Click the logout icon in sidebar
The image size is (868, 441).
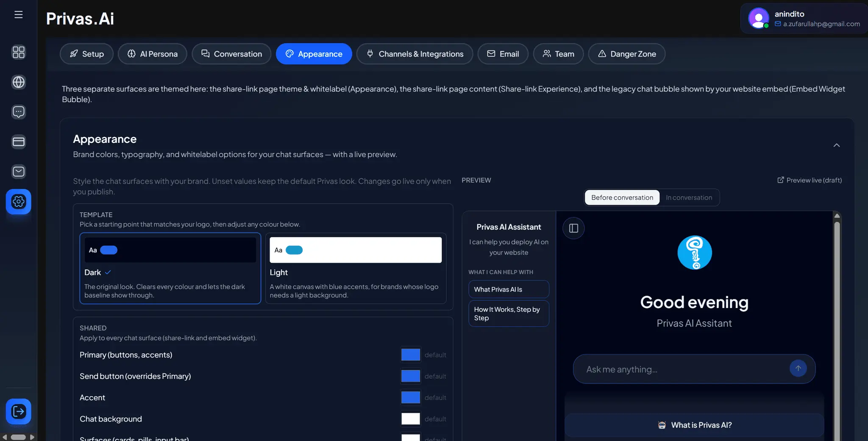click(x=19, y=411)
